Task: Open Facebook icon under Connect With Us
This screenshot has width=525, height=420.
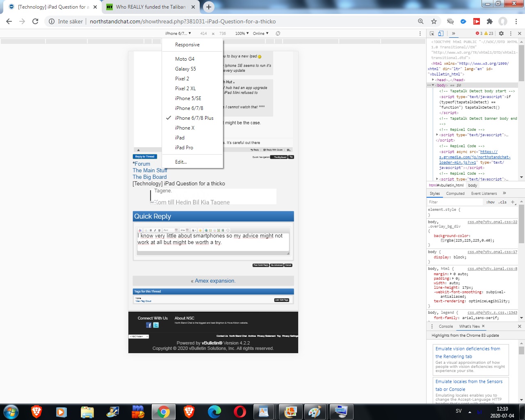Action: 149,325
